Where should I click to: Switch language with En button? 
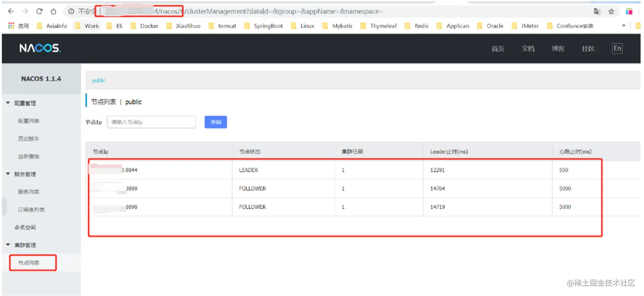click(617, 48)
